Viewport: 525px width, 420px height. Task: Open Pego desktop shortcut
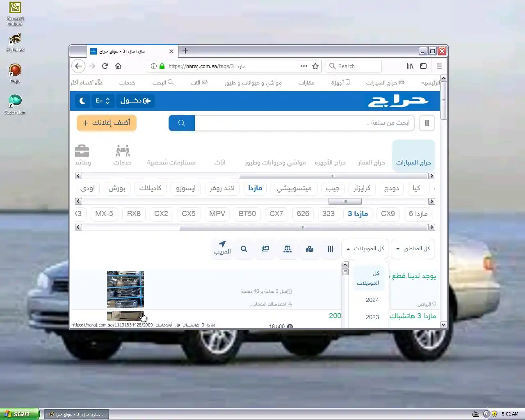click(x=15, y=74)
